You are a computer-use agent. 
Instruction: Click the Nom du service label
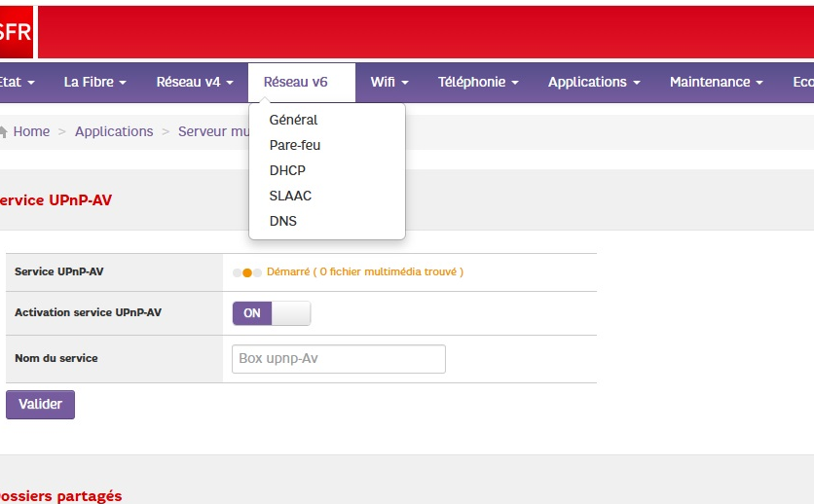(56, 358)
